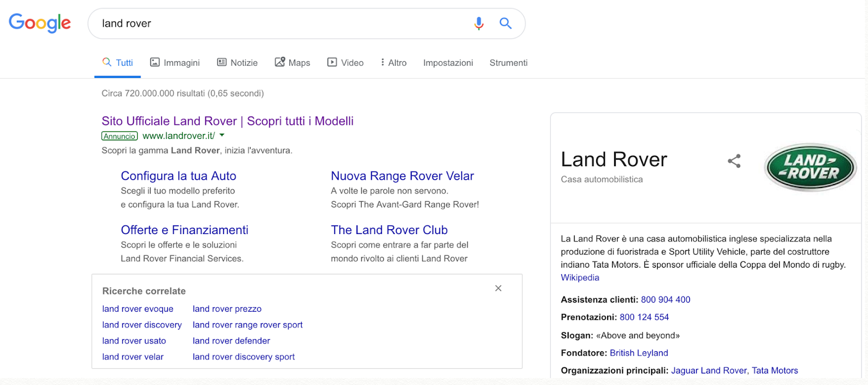The height and width of the screenshot is (385, 868).
Task: Select the Tutti tab
Action: 118,63
